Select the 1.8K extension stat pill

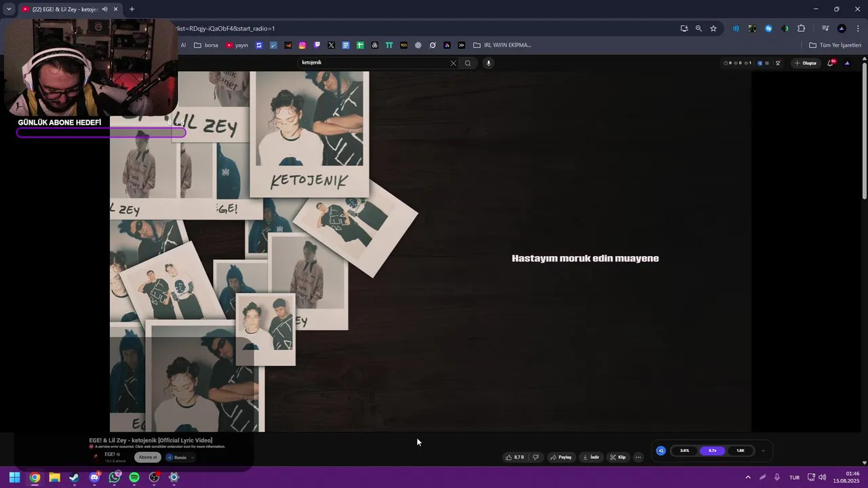tap(741, 451)
